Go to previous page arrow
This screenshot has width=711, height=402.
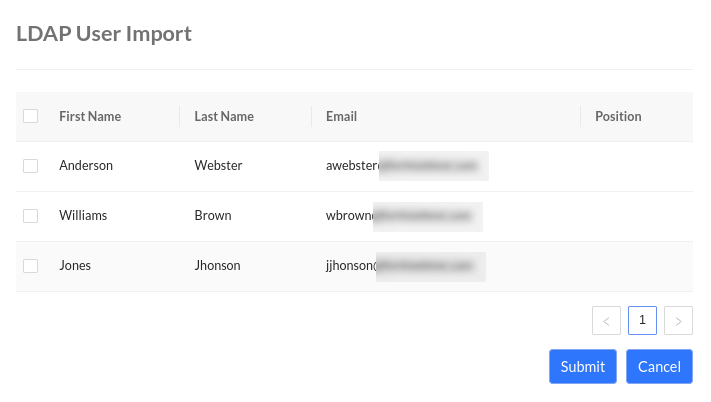(x=606, y=321)
